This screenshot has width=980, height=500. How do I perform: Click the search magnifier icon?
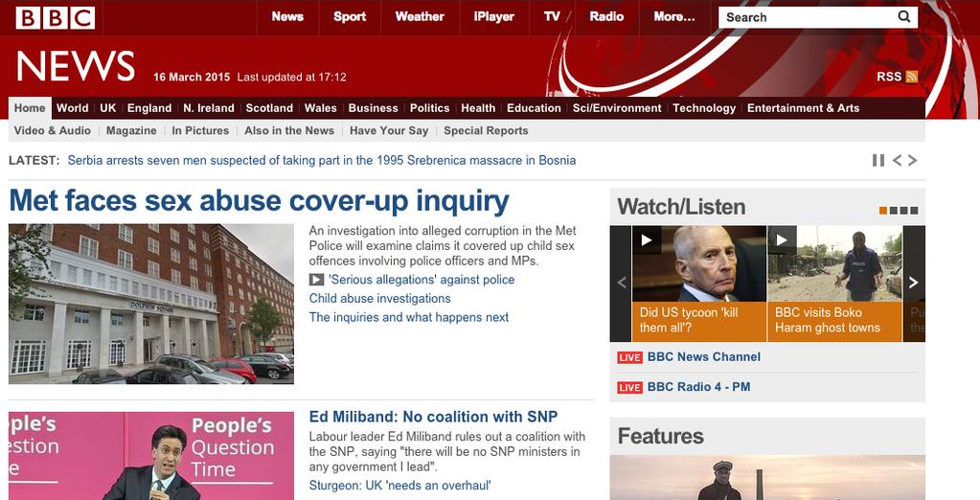(x=903, y=17)
